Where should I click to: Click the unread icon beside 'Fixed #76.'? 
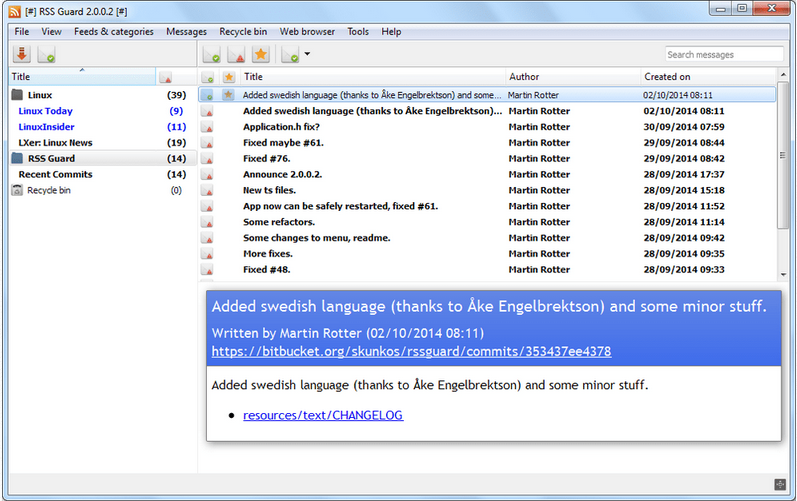207,159
